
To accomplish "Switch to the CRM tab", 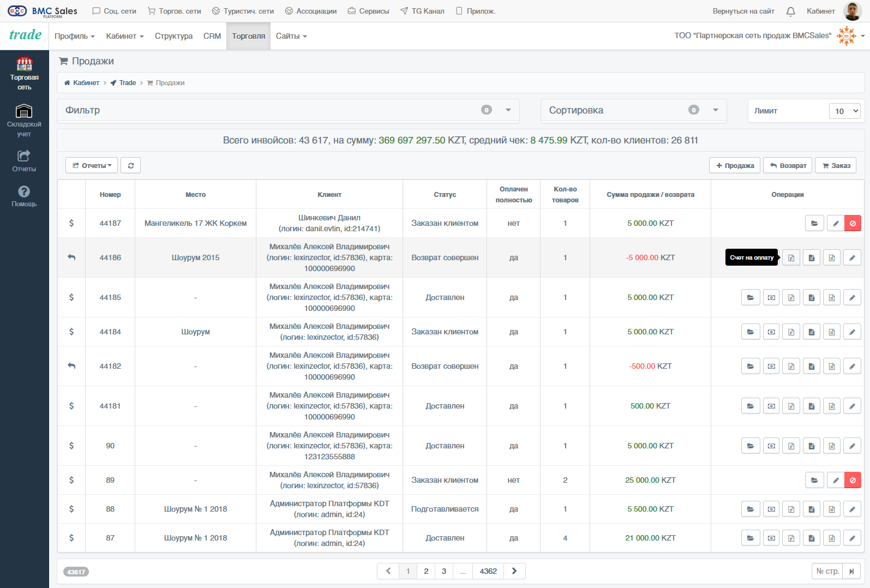I will (x=212, y=36).
